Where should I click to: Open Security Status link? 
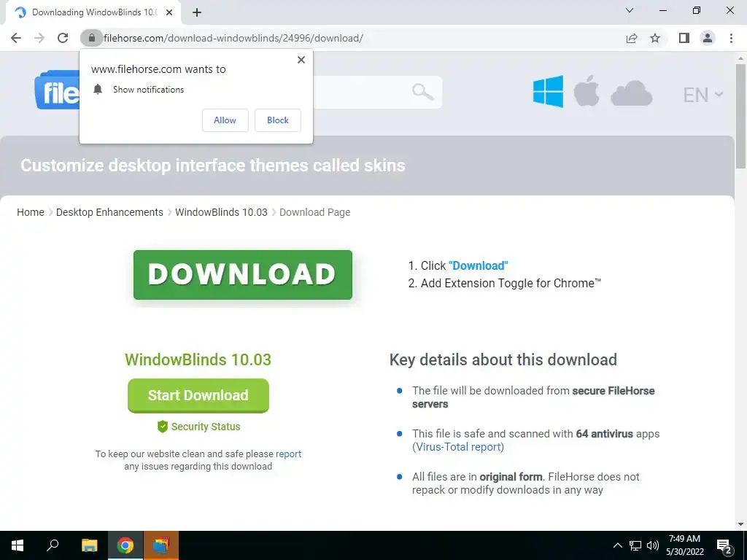[206, 427]
